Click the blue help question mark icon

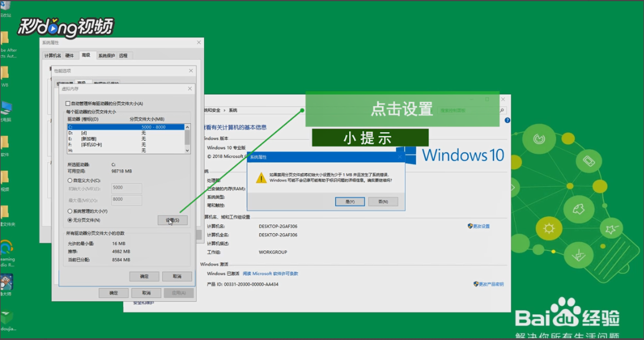click(507, 120)
